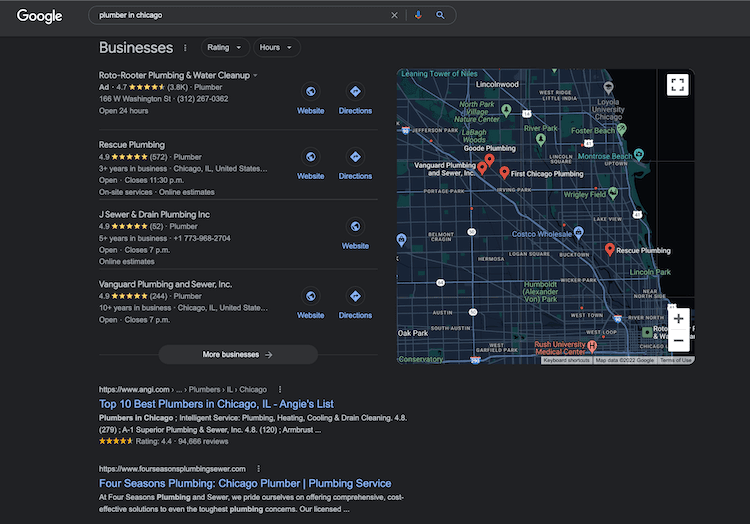
Task: Click Foster Beach map marker
Action: pos(621,128)
